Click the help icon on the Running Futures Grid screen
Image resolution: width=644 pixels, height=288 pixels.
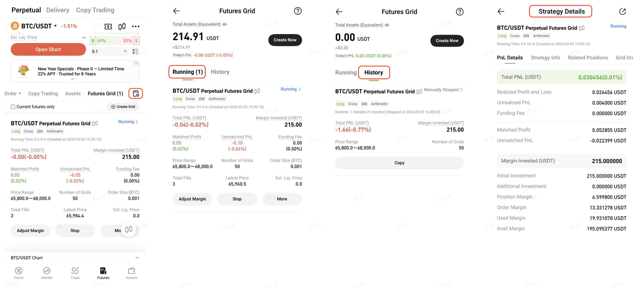click(297, 11)
